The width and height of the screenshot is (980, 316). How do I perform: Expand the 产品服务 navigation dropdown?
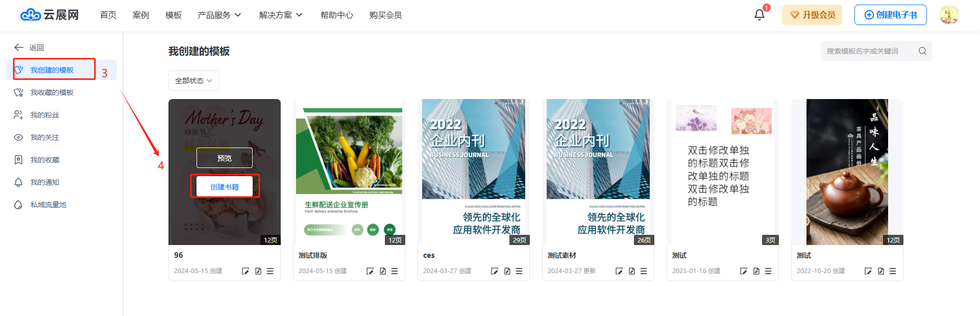pos(219,15)
